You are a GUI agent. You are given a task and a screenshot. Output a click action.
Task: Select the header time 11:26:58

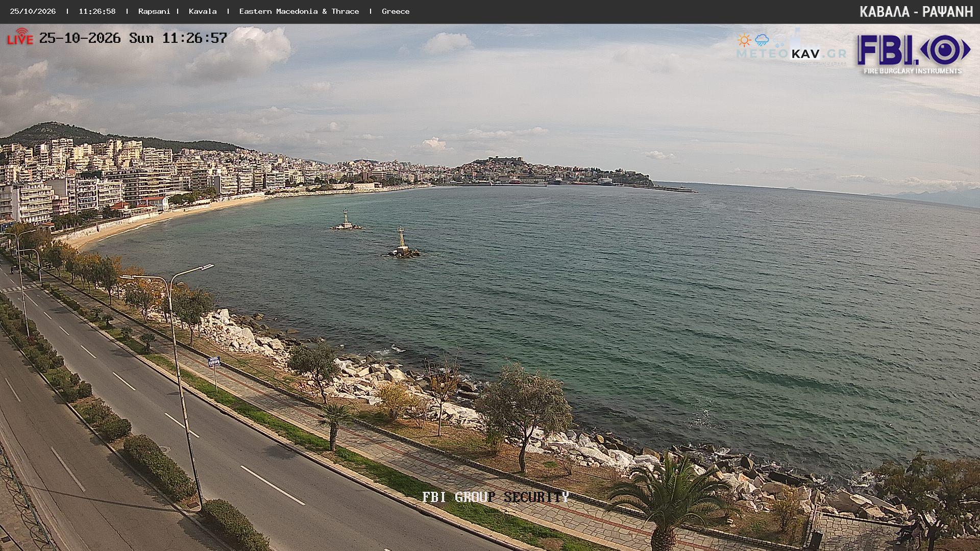click(x=97, y=11)
